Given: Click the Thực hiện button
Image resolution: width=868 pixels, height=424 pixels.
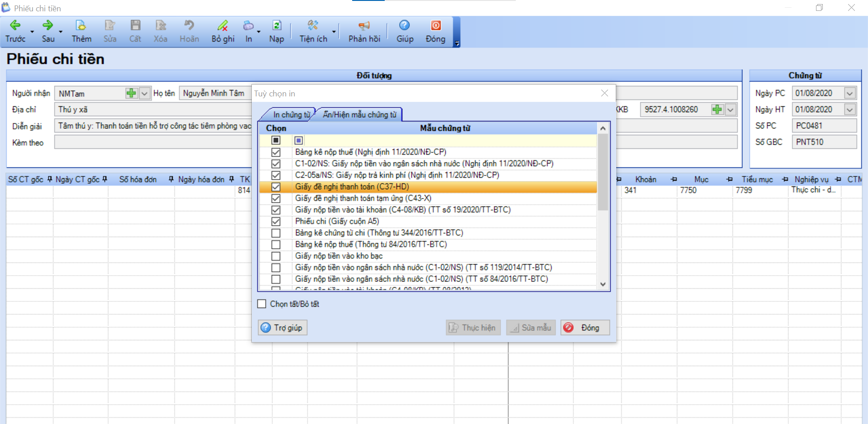Looking at the screenshot, I should [473, 328].
